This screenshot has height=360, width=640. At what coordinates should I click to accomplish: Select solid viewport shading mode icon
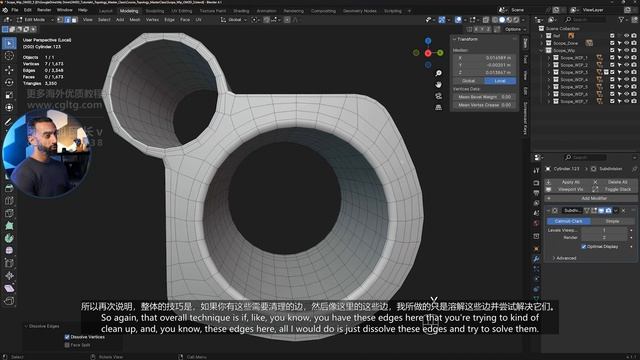(502, 20)
